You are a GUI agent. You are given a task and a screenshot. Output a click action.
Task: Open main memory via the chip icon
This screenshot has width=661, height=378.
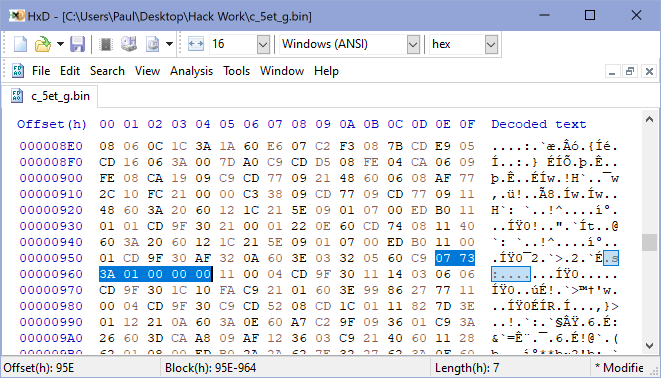pyautogui.click(x=105, y=44)
